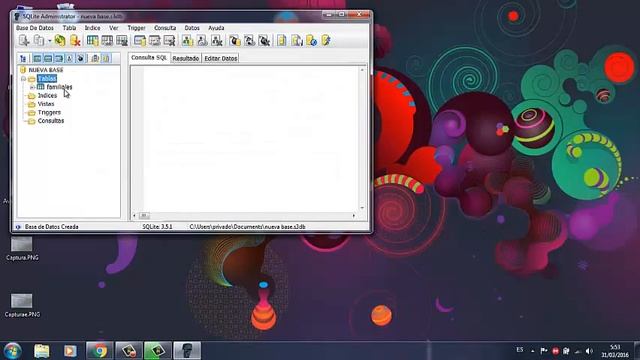Click the Edit Table toolbar icon
Screen dimensions: 640x360
[x=107, y=40]
